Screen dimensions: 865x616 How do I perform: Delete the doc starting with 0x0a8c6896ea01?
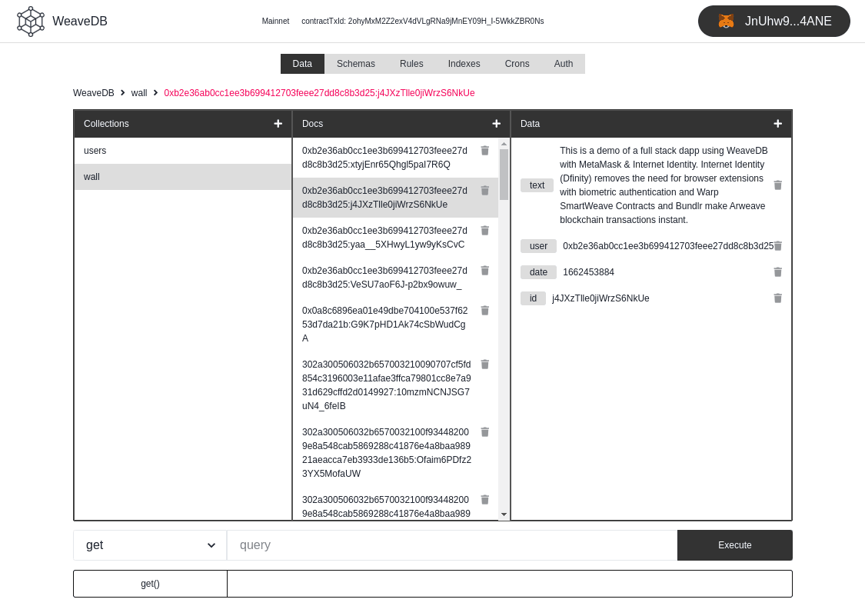(x=485, y=311)
